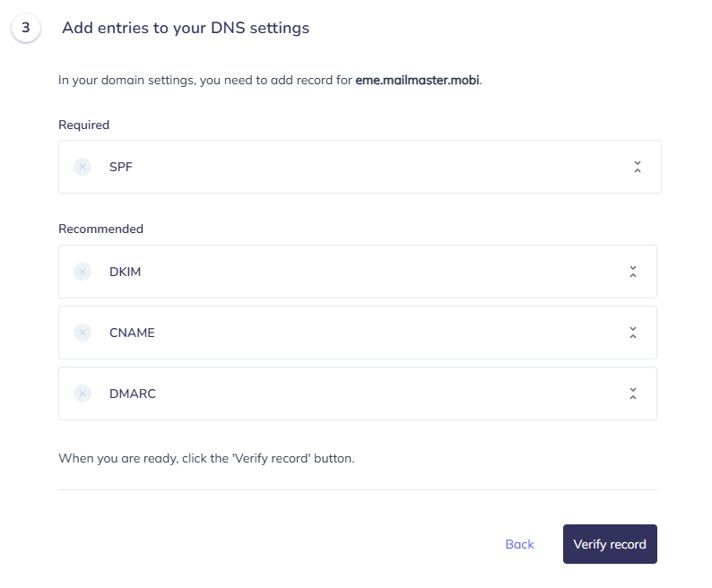Screen dimensions: 712x588
Task: Click the step 3 number badge
Action: click(x=25, y=28)
